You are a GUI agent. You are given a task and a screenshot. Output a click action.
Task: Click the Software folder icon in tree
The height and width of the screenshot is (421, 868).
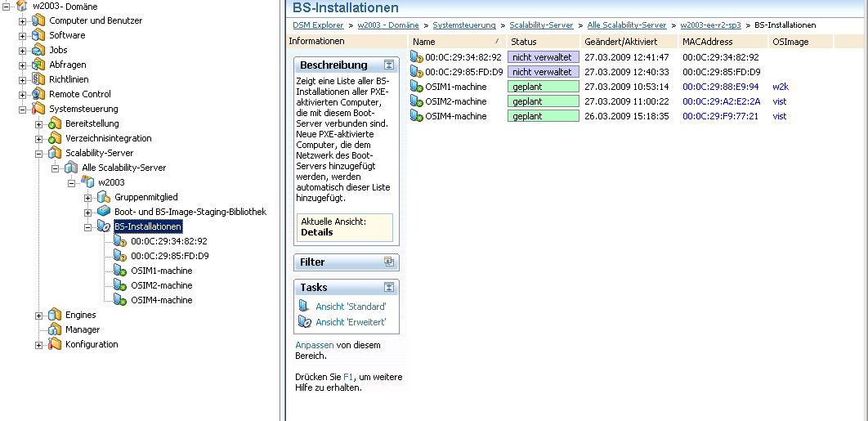pyautogui.click(x=38, y=35)
